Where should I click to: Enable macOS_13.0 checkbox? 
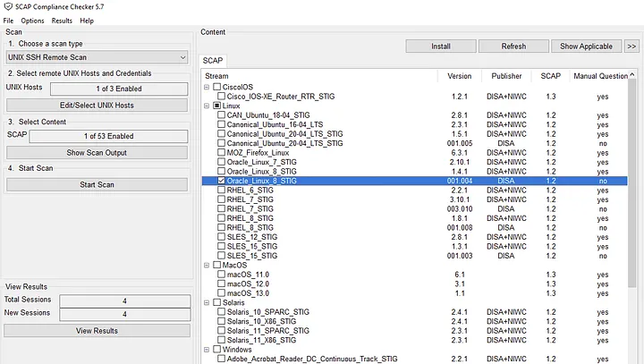click(222, 293)
